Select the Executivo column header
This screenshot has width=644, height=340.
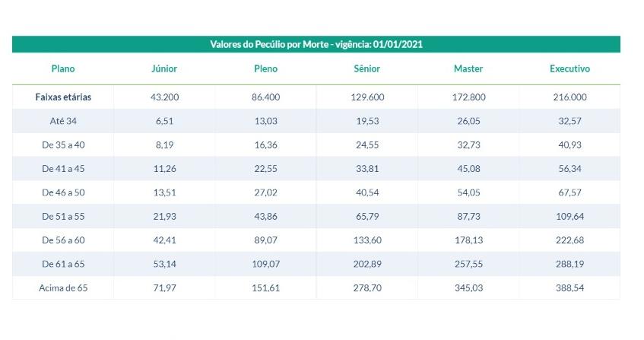(569, 68)
